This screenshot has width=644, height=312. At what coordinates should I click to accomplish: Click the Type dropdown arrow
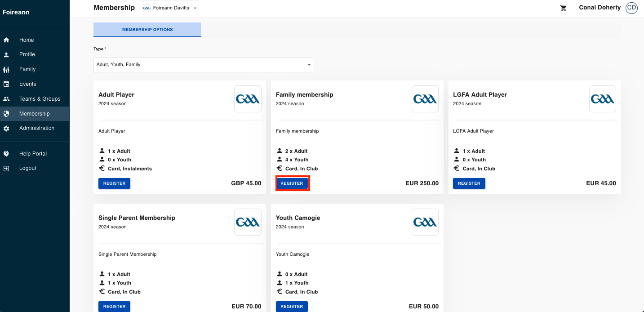tap(309, 65)
